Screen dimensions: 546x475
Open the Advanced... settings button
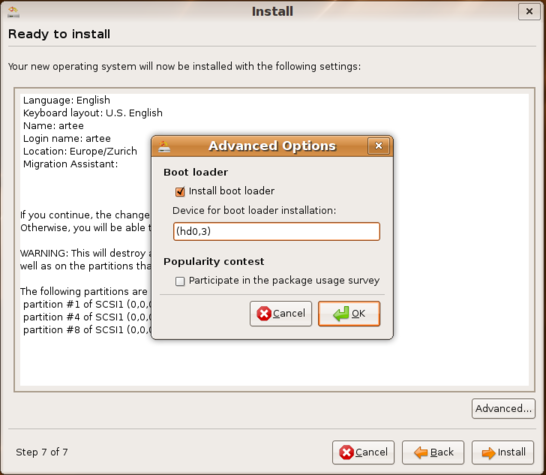503,408
